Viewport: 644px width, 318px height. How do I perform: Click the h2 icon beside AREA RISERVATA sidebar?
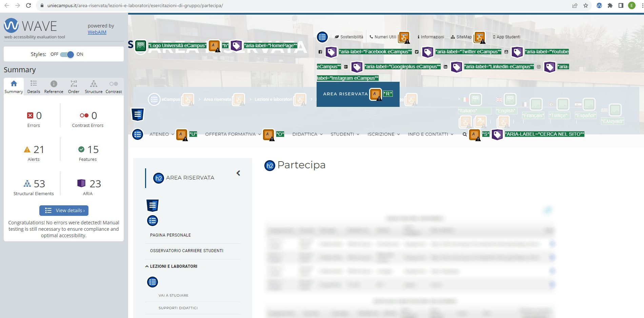[x=159, y=178]
